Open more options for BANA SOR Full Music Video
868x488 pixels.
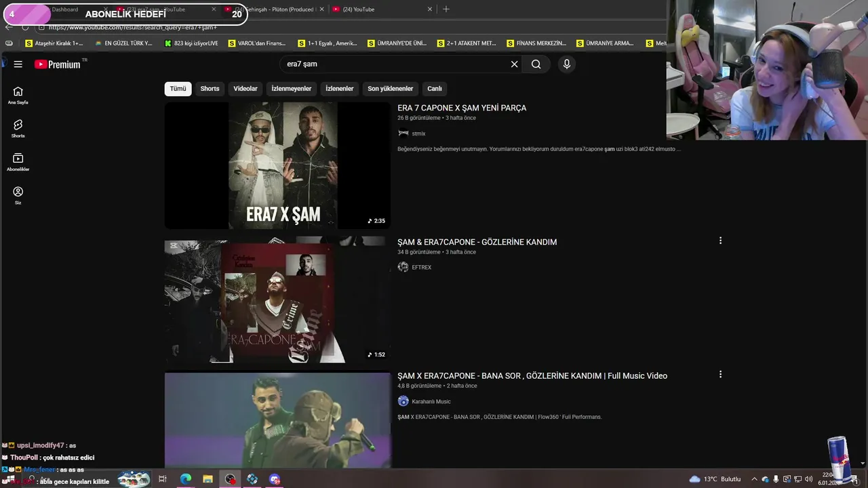pos(720,374)
